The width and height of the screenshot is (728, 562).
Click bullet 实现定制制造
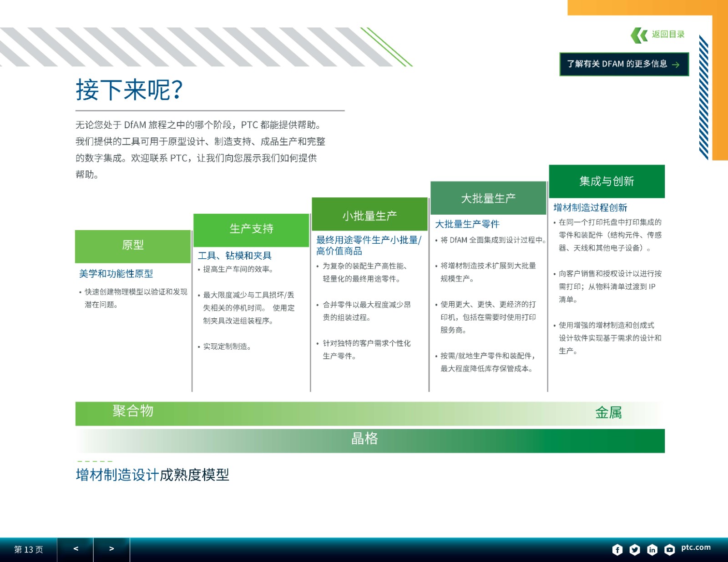tap(227, 346)
